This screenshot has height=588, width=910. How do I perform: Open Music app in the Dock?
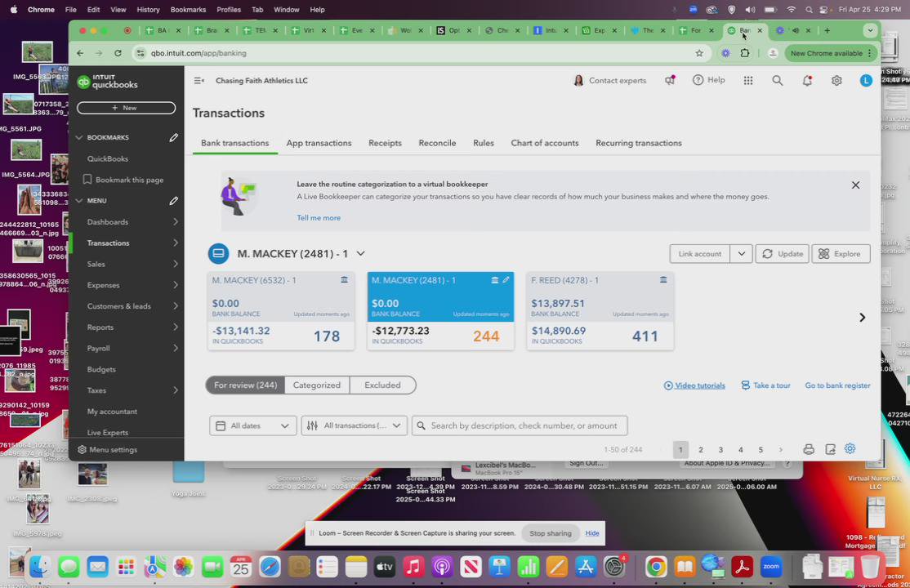413,567
